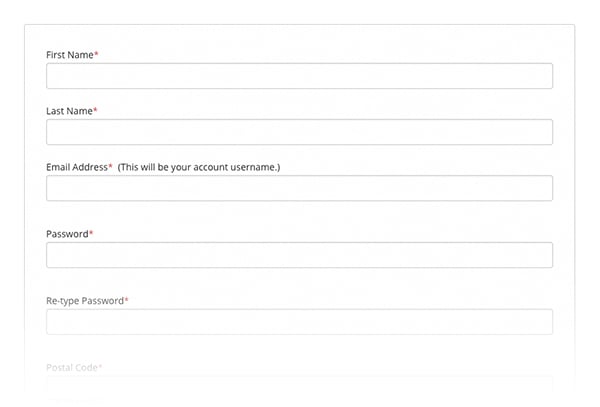Click the red asterisk beside Last Name
Image resolution: width=600 pixels, height=407 pixels.
tap(95, 110)
